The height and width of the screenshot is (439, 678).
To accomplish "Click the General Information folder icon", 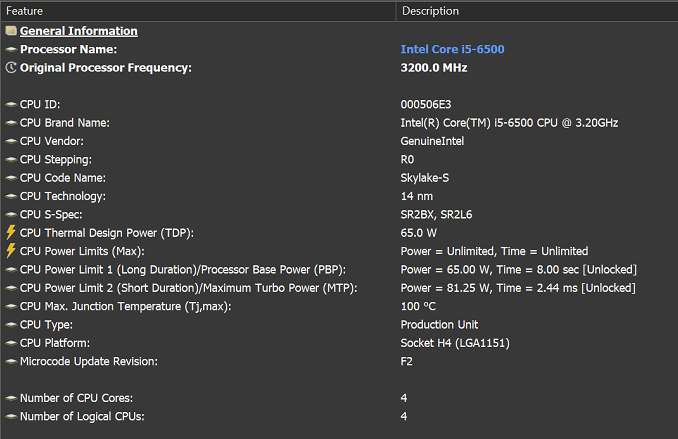I will 11,31.
